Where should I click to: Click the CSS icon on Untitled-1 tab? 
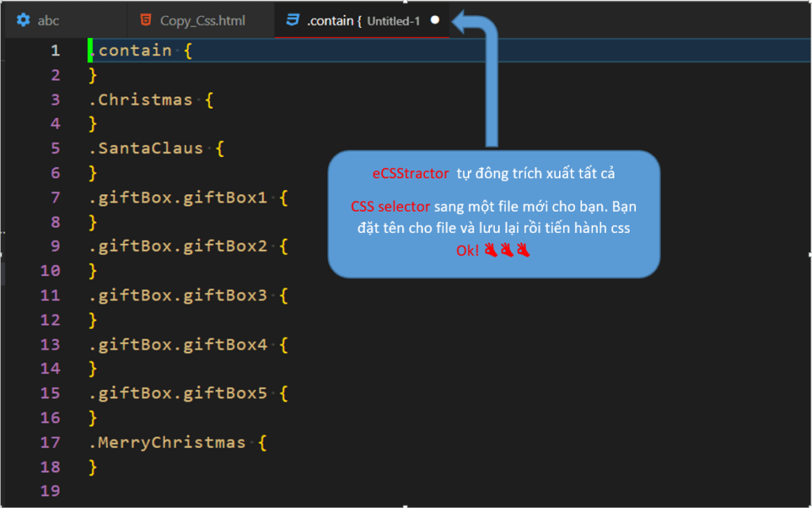pyautogui.click(x=293, y=20)
